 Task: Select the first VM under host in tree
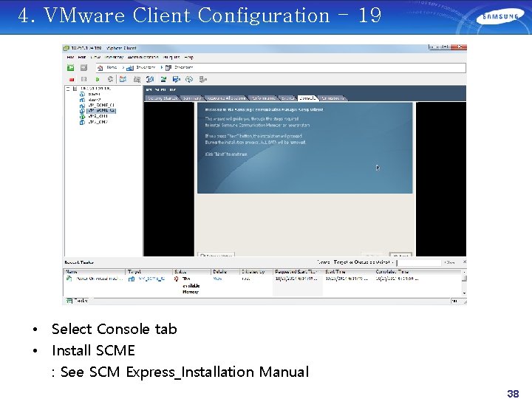[x=94, y=95]
